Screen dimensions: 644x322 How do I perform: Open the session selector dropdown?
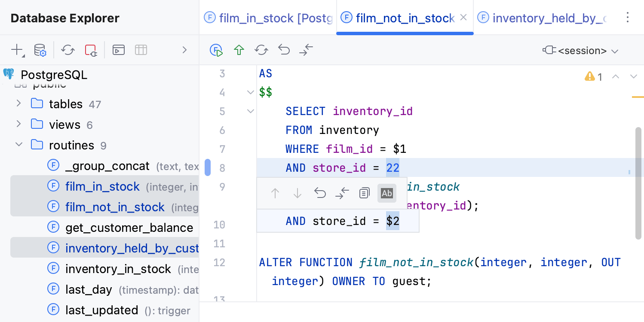[580, 50]
